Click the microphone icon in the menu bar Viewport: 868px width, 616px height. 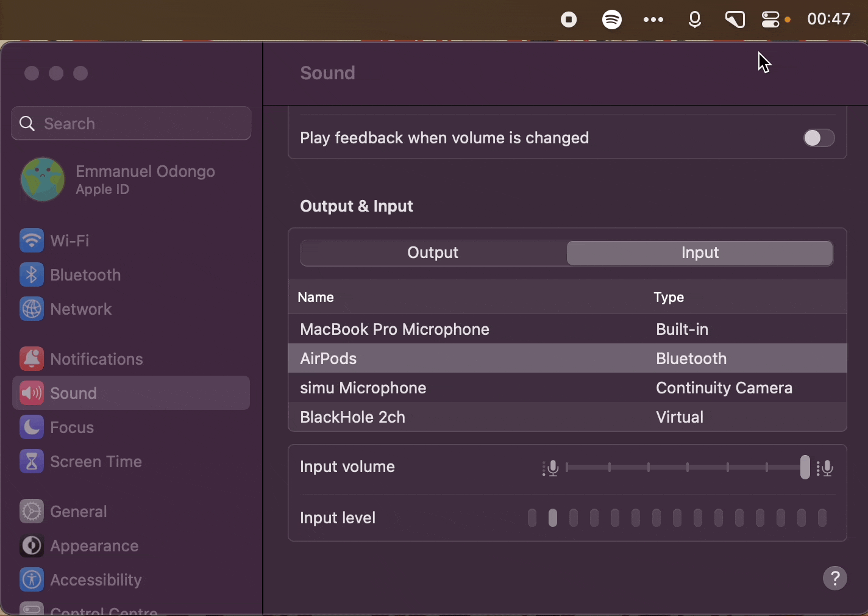pyautogui.click(x=695, y=19)
